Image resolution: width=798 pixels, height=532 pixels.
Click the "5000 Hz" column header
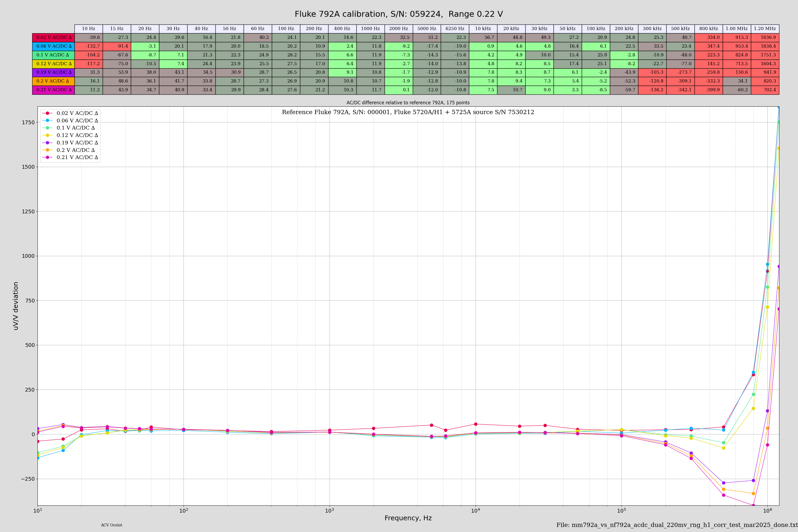pos(427,29)
